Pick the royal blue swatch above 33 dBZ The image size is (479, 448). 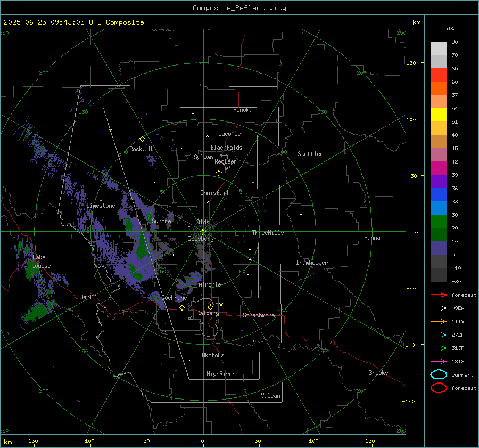439,195
